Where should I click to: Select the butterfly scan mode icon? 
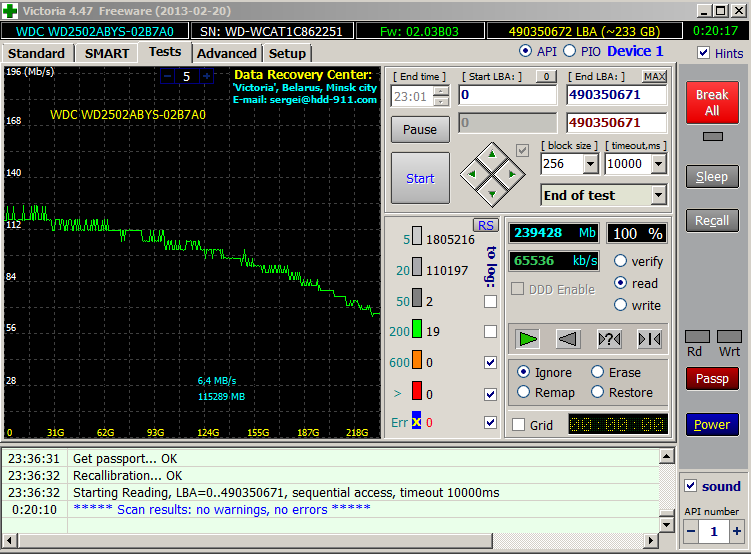(649, 339)
